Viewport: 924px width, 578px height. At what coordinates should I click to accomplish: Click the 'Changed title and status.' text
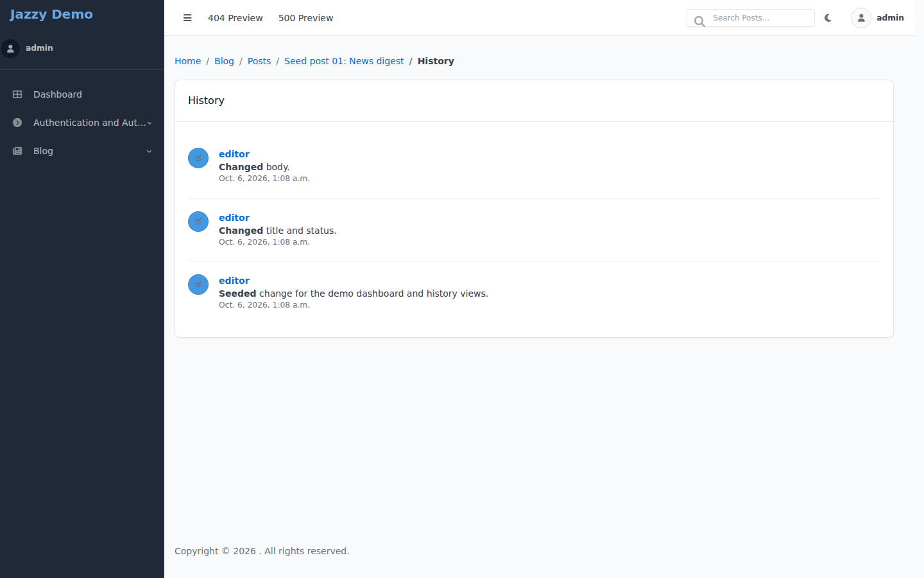(x=277, y=231)
